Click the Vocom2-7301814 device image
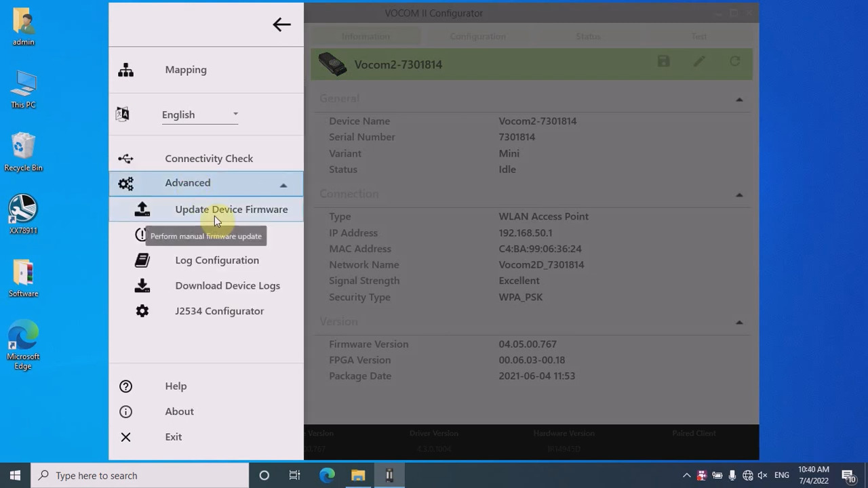Viewport: 868px width, 488px height. (333, 64)
